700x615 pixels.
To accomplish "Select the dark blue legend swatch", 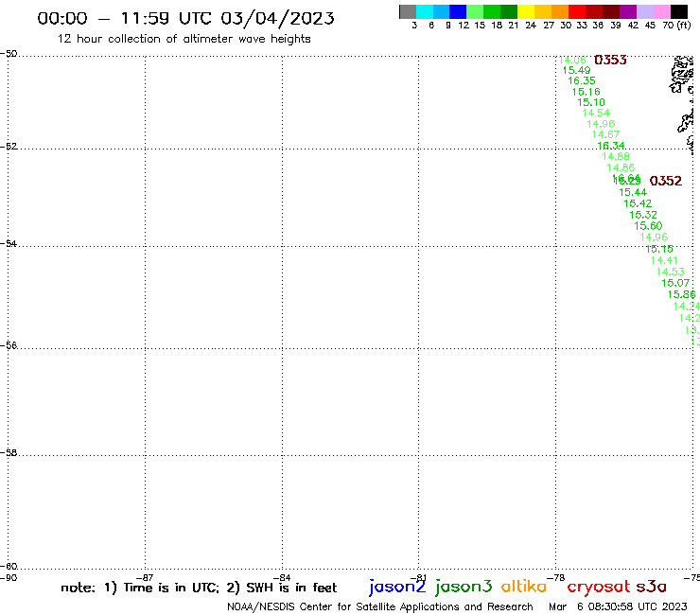I will pos(458,11).
